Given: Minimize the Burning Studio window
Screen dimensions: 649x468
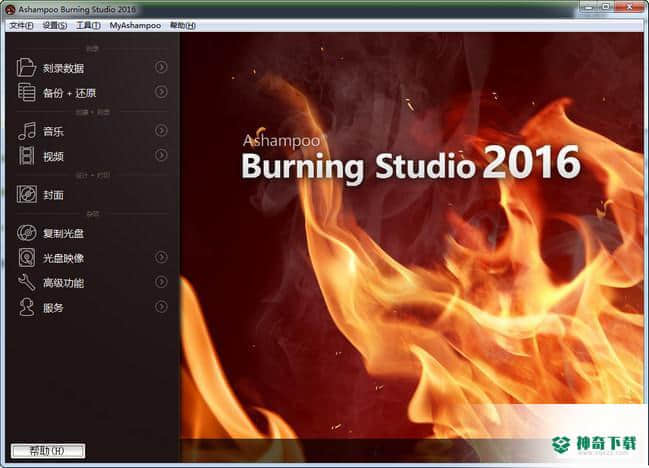Looking at the screenshot, I should click(x=589, y=7).
